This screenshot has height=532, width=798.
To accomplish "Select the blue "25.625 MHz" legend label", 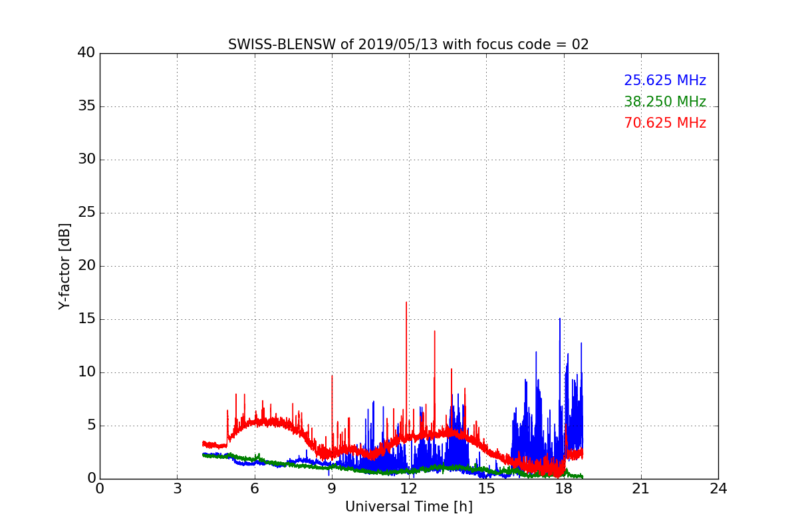I will pos(665,80).
